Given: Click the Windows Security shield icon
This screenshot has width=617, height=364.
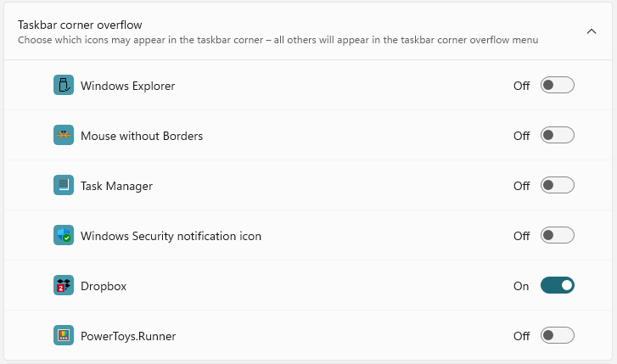Looking at the screenshot, I should [64, 236].
